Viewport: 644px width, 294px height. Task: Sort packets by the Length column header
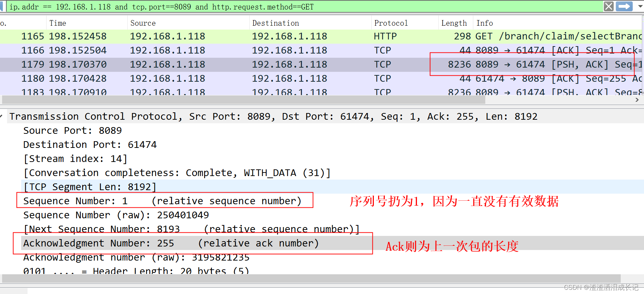click(x=456, y=23)
